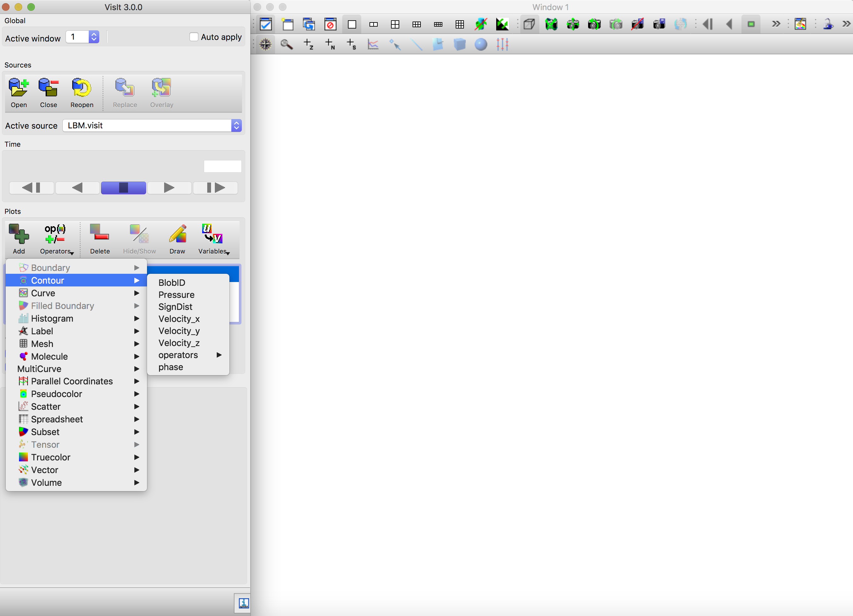
Task: Choose Pressure from the Contour submenu
Action: (x=176, y=295)
